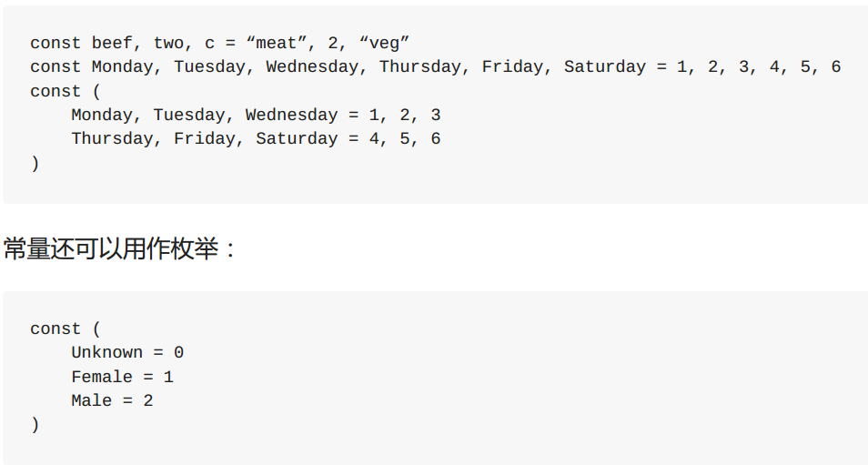Click the heading 常量还可以用作枚举
868x465 pixels.
(x=111, y=248)
